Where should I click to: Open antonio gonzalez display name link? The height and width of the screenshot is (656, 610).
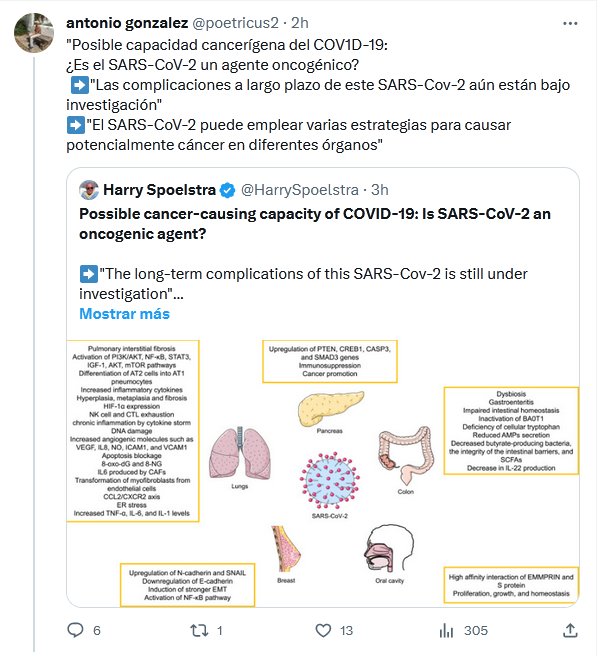coord(124,22)
